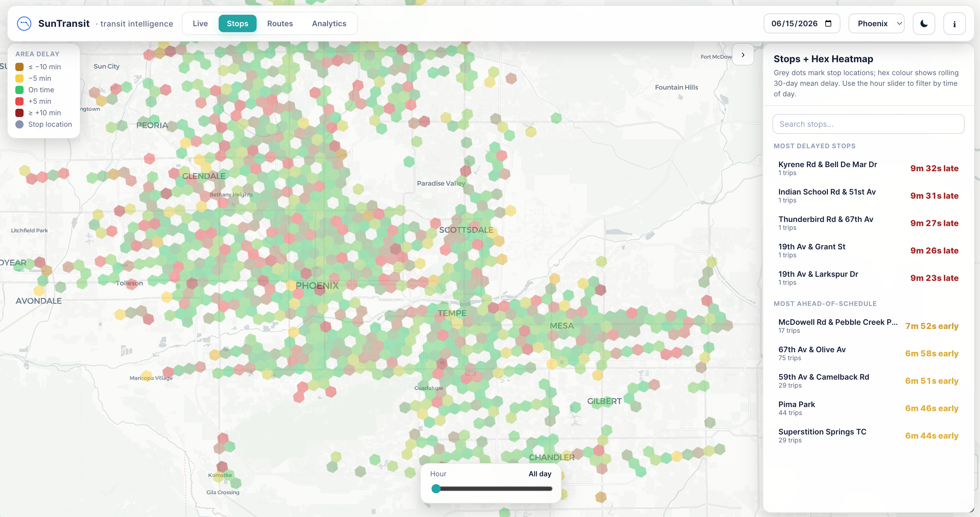
Task: Click the CHANDLER map label
Action: [x=552, y=457]
